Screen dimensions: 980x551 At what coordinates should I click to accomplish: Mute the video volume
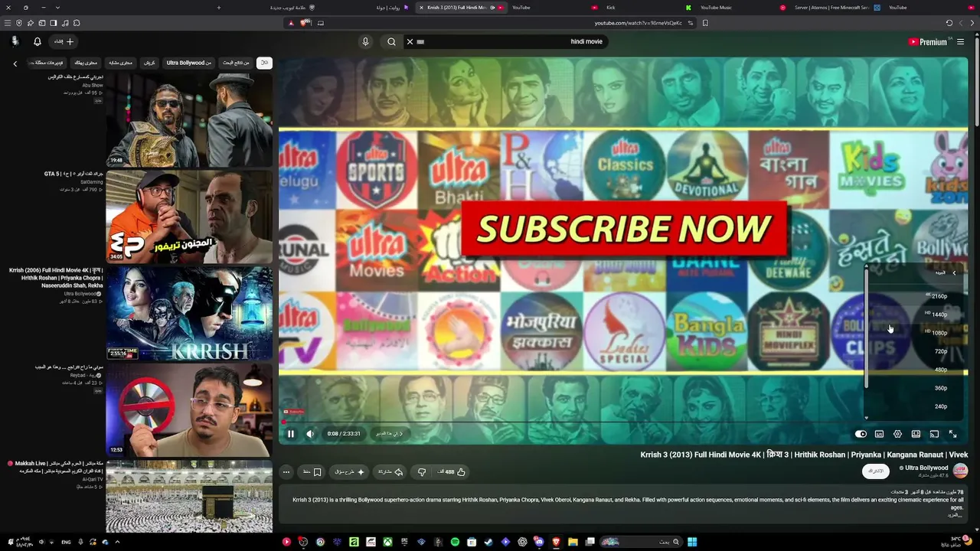(x=310, y=434)
